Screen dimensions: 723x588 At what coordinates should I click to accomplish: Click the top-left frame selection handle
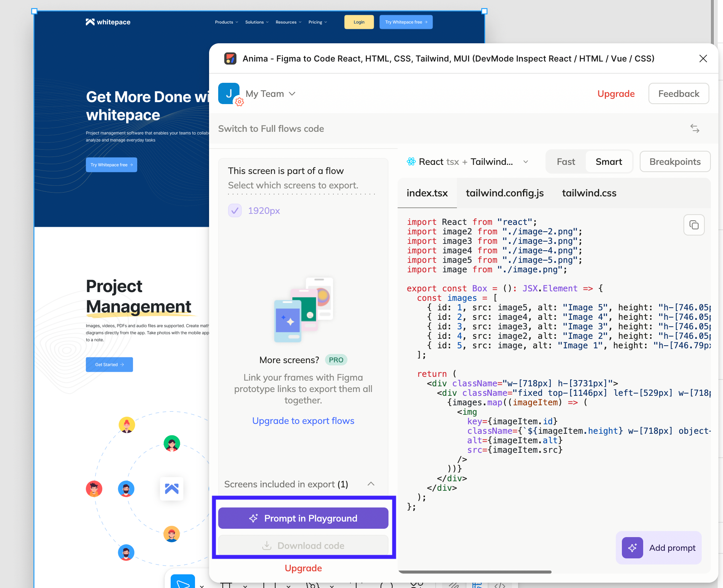[34, 11]
